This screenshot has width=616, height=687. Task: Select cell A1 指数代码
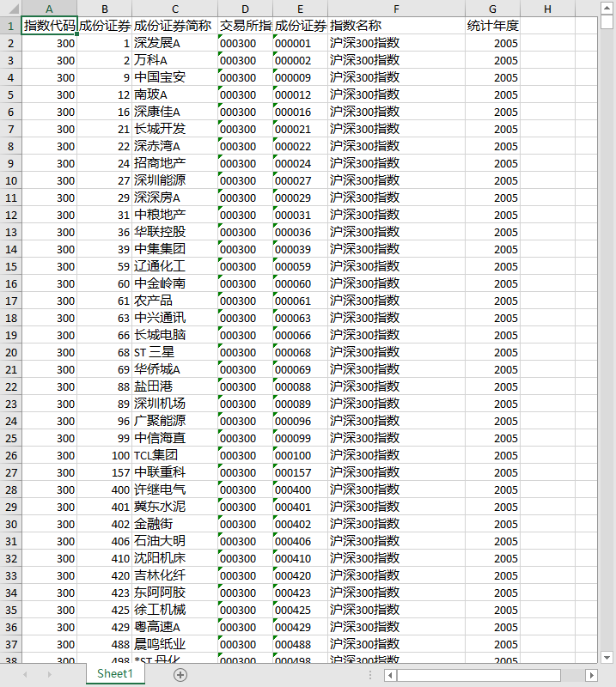coord(49,26)
